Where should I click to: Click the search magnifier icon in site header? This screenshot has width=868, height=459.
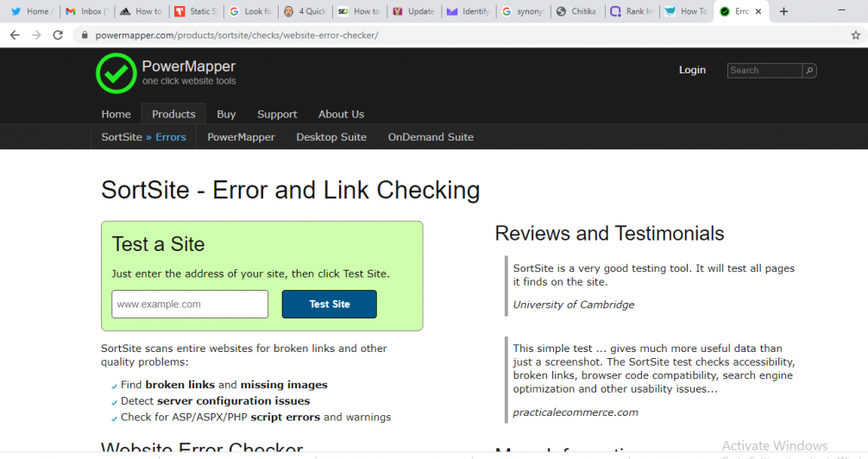(809, 71)
